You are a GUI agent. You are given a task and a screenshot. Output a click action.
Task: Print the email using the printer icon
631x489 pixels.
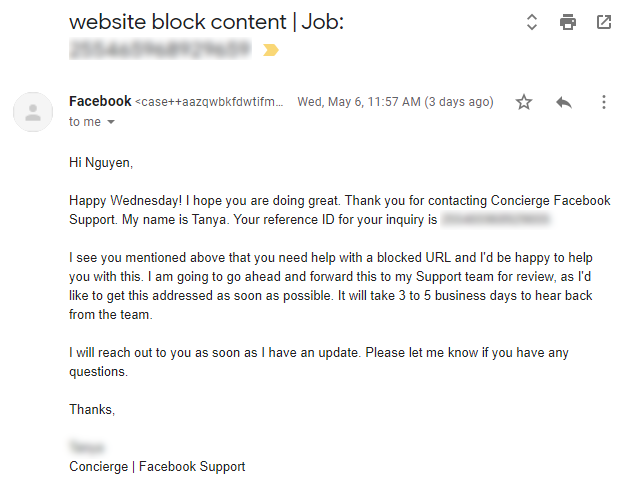pyautogui.click(x=568, y=22)
